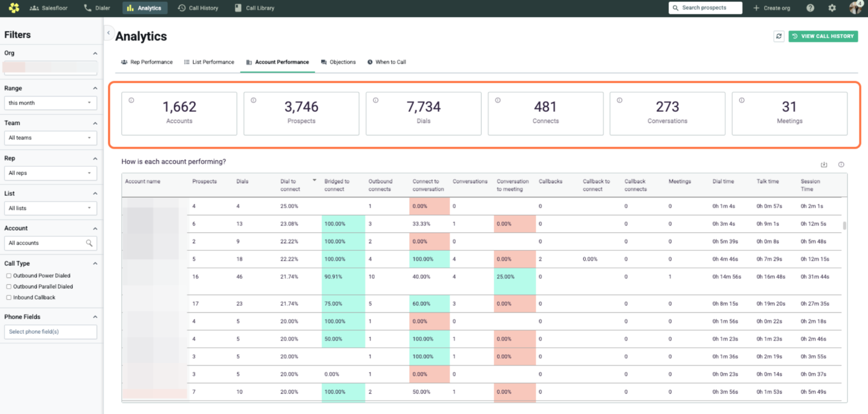Click info icon on Accounts card
This screenshot has height=414, width=868.
point(131,100)
